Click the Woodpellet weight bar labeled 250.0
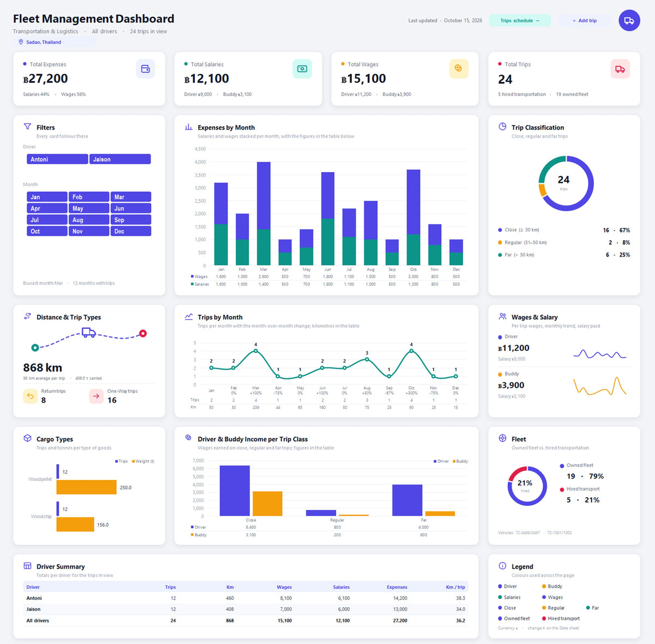The width and height of the screenshot is (655, 644). [87, 487]
